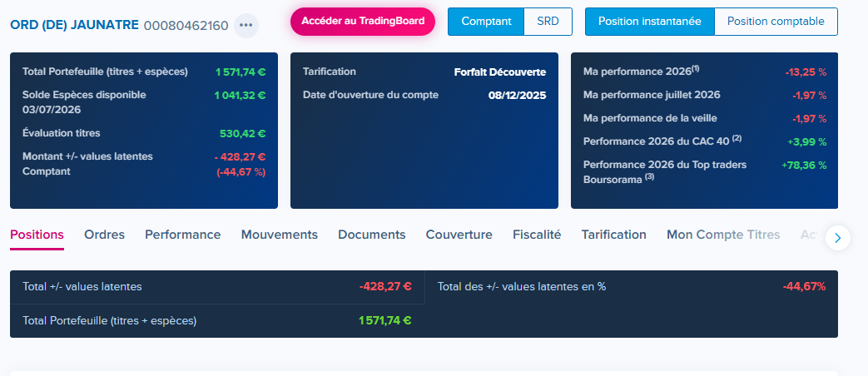Open the Positions tab

click(x=37, y=235)
